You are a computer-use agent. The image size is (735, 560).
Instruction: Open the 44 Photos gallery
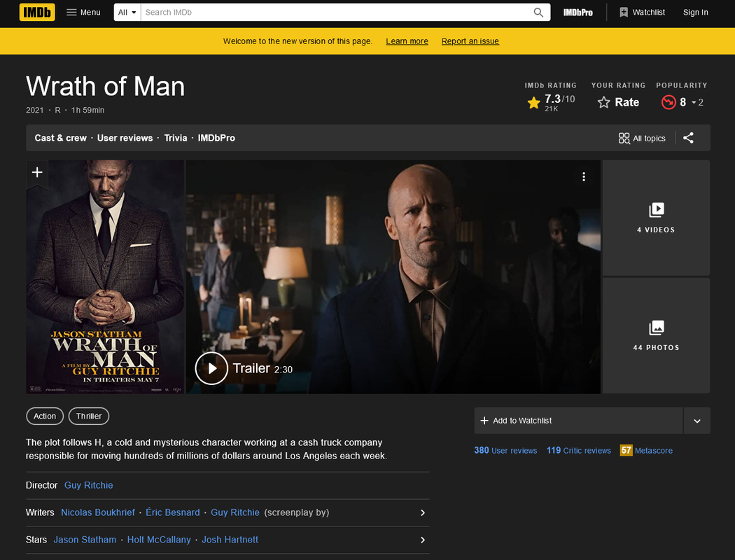pyautogui.click(x=656, y=335)
